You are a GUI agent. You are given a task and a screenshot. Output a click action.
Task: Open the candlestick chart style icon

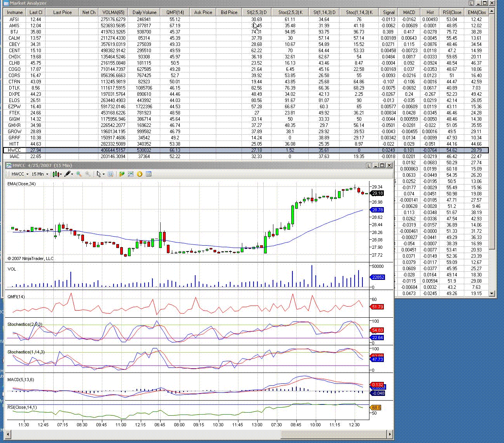click(56, 174)
